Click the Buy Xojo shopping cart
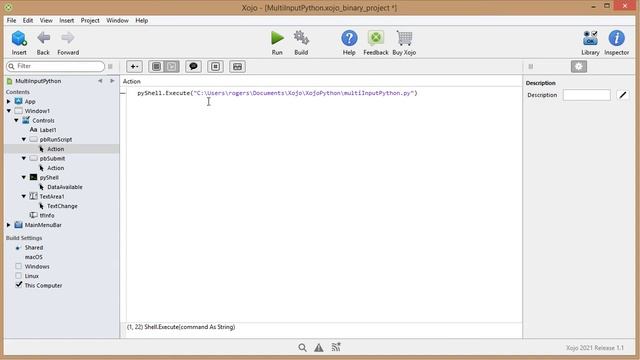Viewport: 640px width, 360px height. point(404,38)
